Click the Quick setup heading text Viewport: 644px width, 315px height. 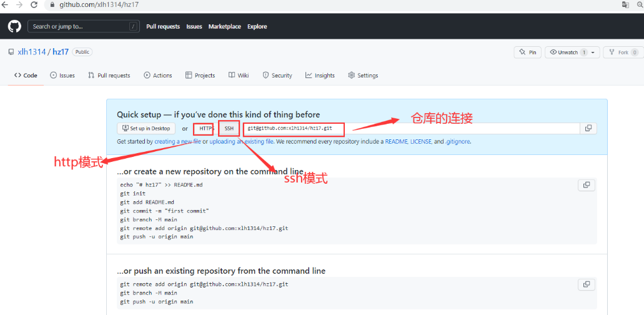218,114
